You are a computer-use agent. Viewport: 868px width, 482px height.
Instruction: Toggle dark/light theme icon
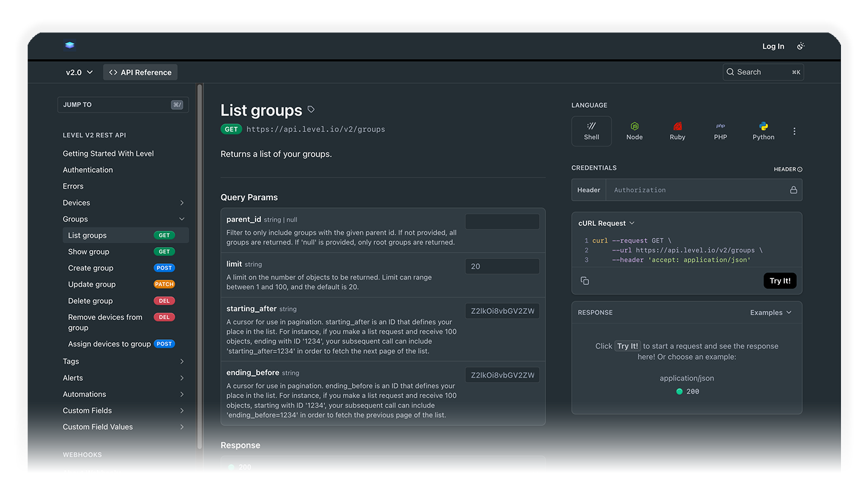point(800,46)
